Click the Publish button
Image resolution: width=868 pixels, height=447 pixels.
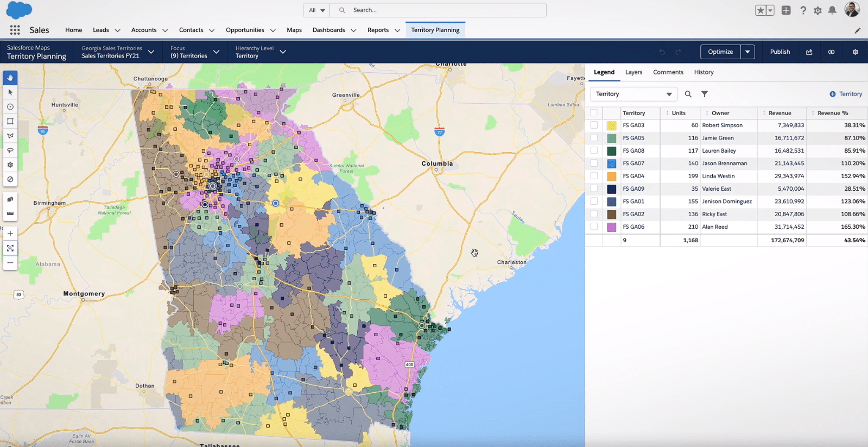pos(780,52)
